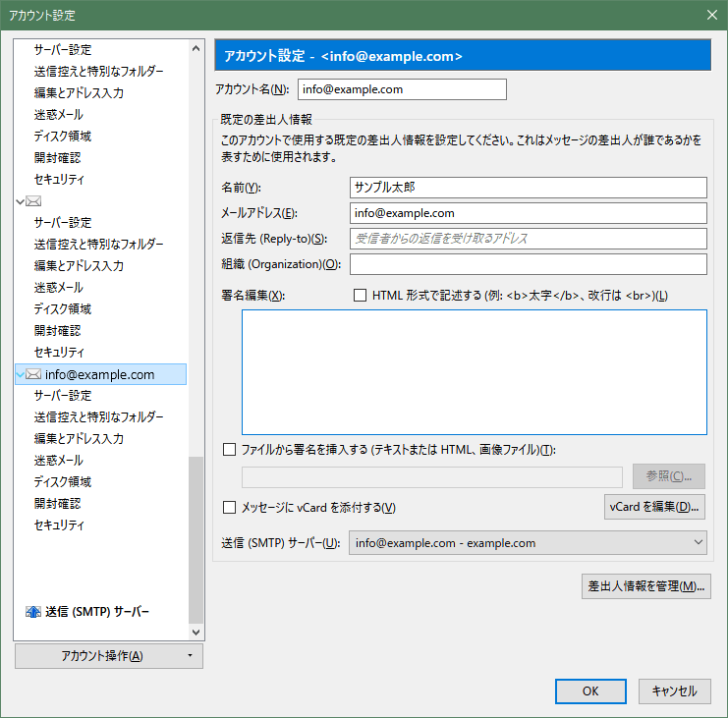
Task: Click the envelope icon beside info@example.com in the tree
Action: click(x=33, y=374)
